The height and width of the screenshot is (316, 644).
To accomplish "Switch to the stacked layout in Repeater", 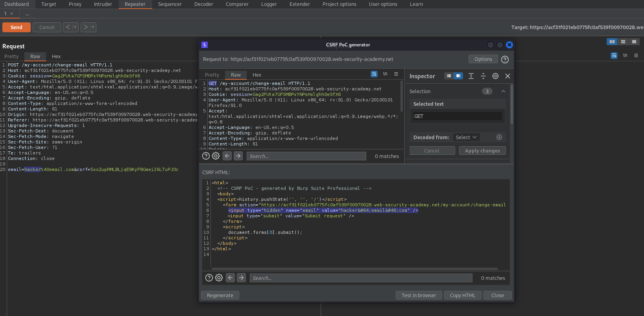I will [x=623, y=41].
